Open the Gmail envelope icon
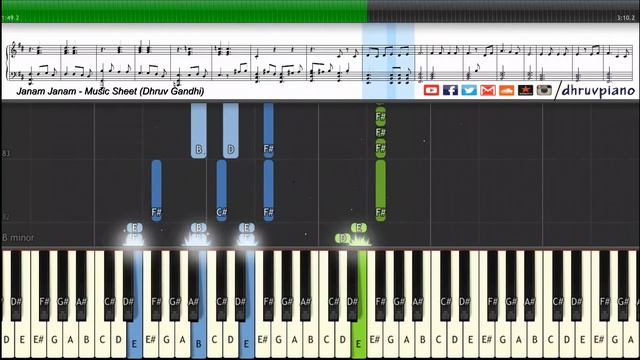Screen dimensions: 640x360 [488, 90]
